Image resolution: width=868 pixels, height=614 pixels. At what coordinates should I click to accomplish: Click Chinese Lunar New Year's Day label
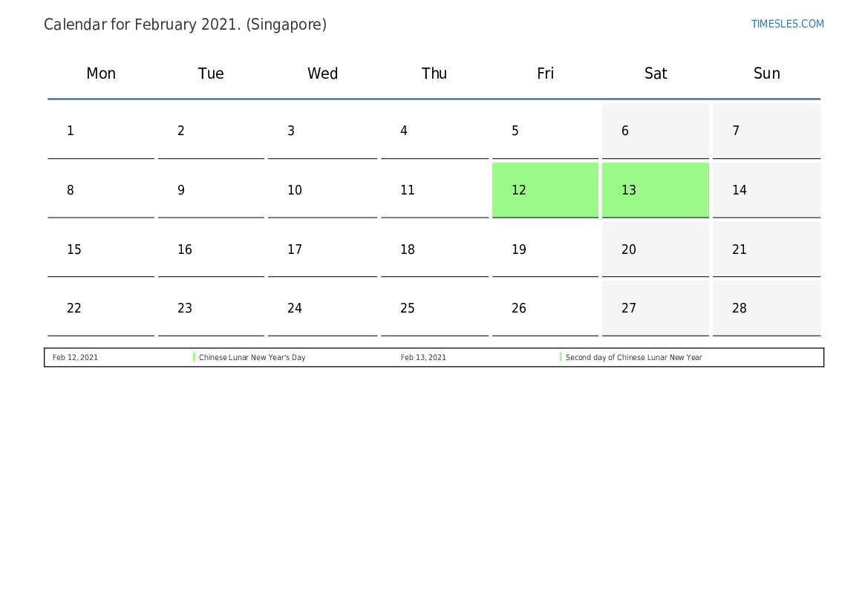point(252,358)
